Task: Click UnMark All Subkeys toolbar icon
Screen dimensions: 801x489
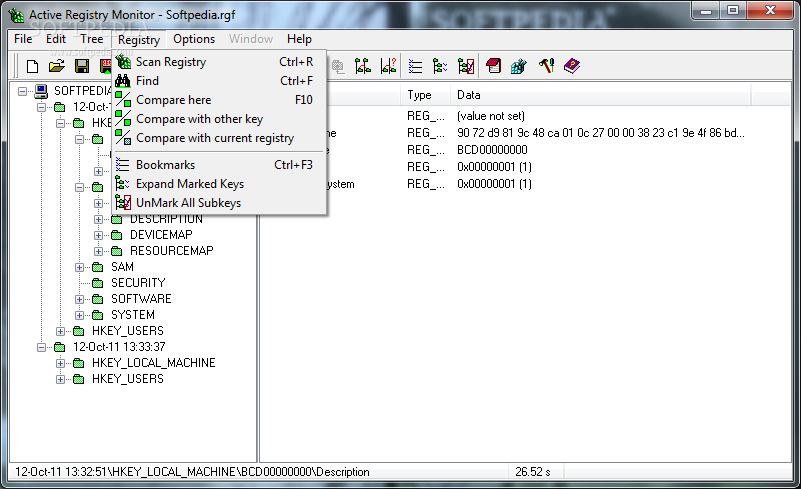Action: (466, 66)
